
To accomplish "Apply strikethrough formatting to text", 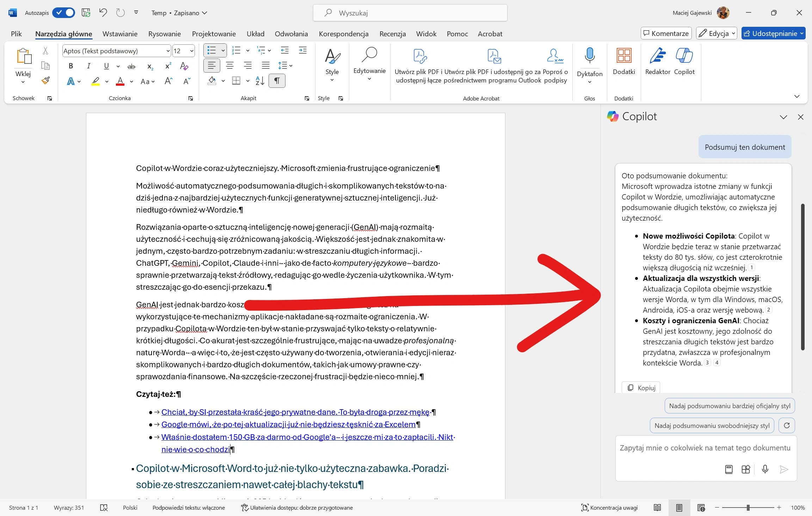I will tap(131, 66).
